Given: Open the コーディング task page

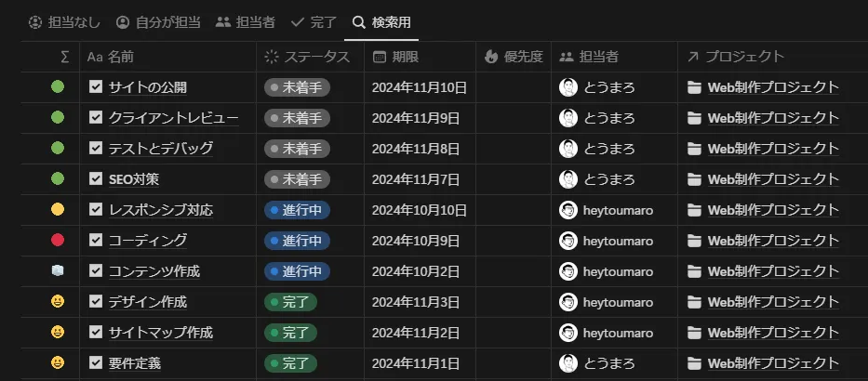Looking at the screenshot, I should [147, 241].
